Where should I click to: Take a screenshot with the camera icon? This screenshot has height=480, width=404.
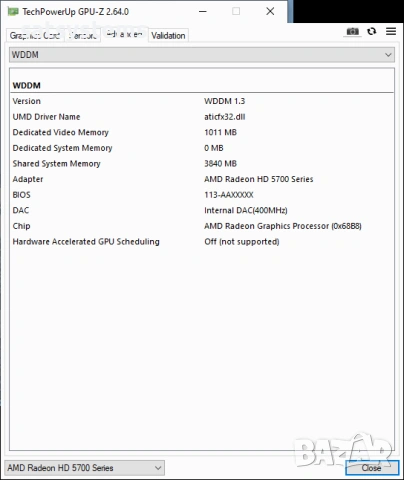click(x=352, y=31)
